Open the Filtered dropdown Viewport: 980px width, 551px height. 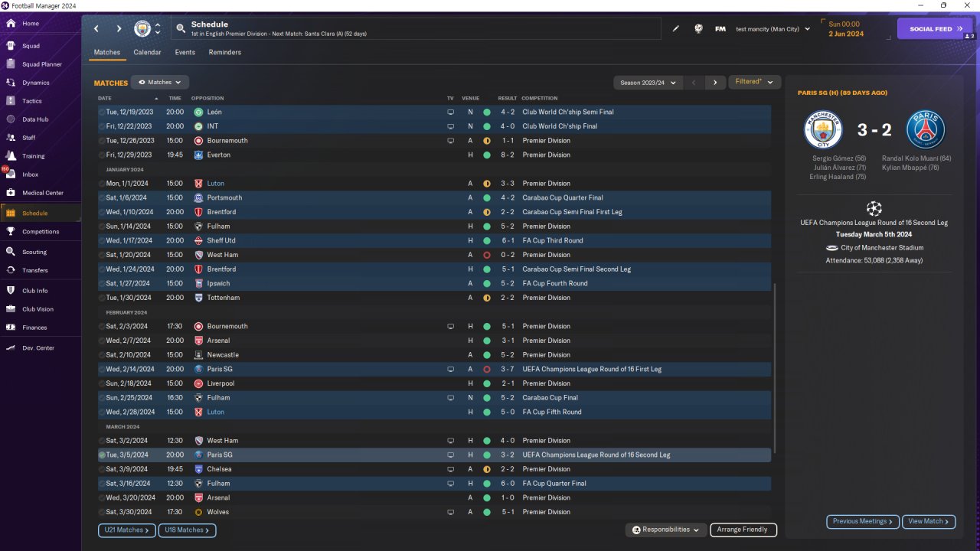coord(754,82)
